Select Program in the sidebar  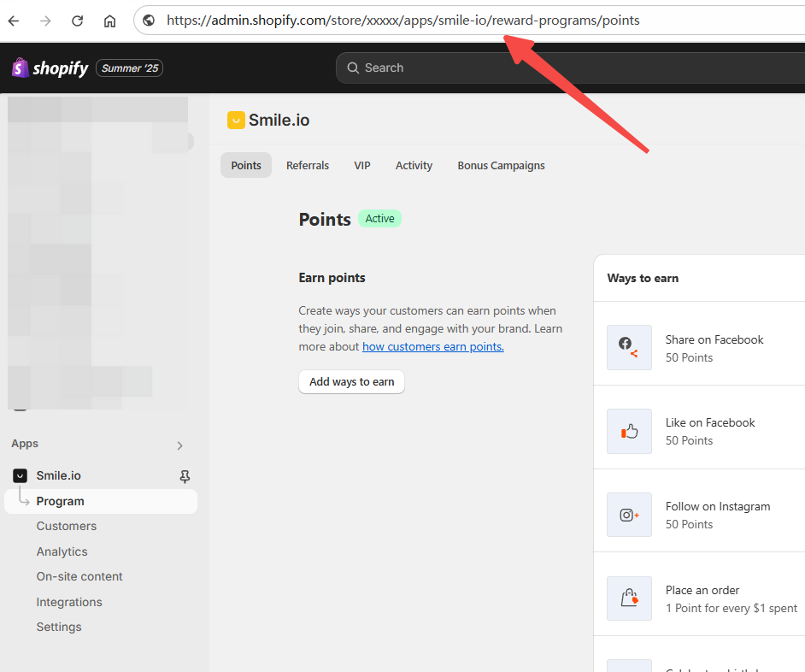coord(101,501)
